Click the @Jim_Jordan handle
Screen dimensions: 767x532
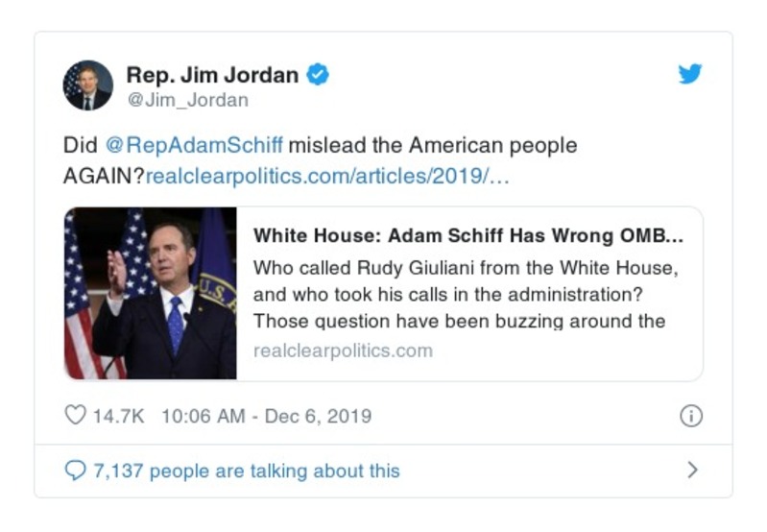tap(187, 100)
